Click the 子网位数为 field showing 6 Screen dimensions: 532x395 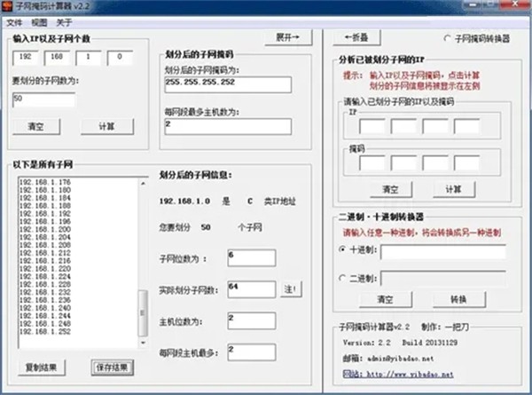pos(252,257)
